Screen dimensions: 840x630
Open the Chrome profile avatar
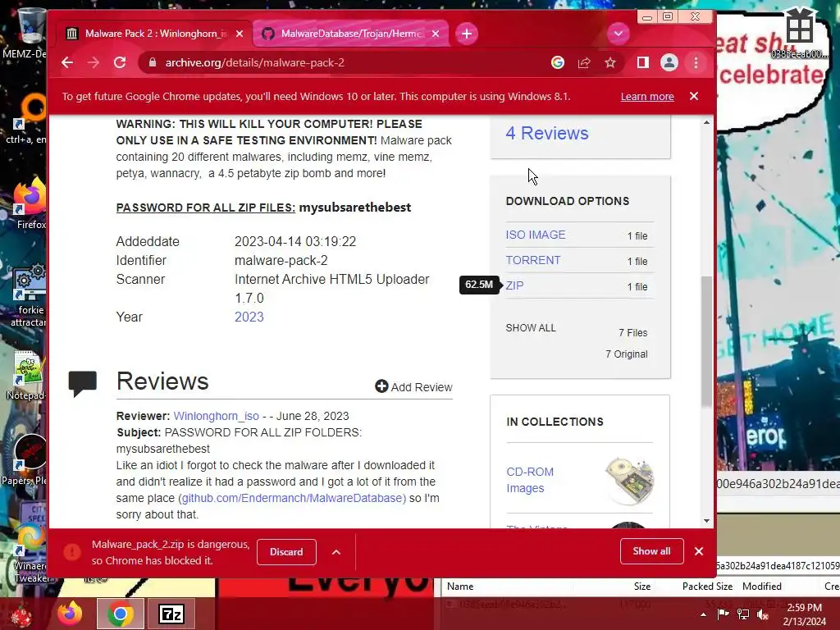pos(669,62)
